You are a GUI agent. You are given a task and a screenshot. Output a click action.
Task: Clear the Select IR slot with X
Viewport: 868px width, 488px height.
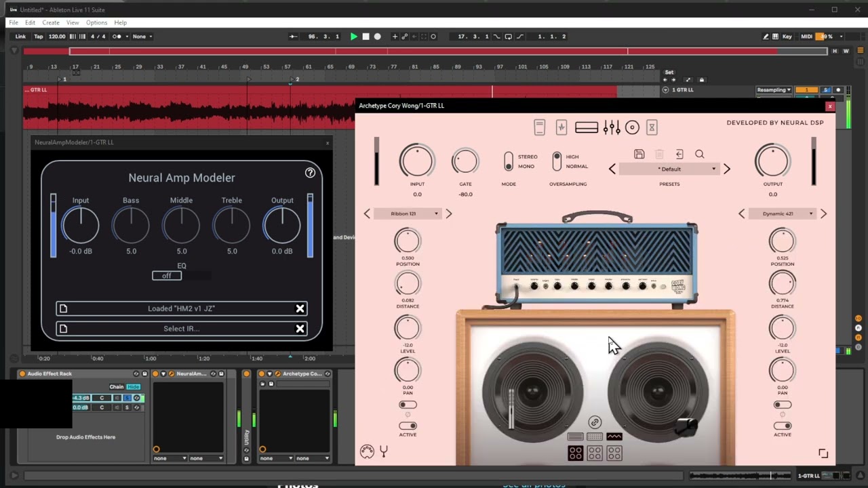point(300,329)
